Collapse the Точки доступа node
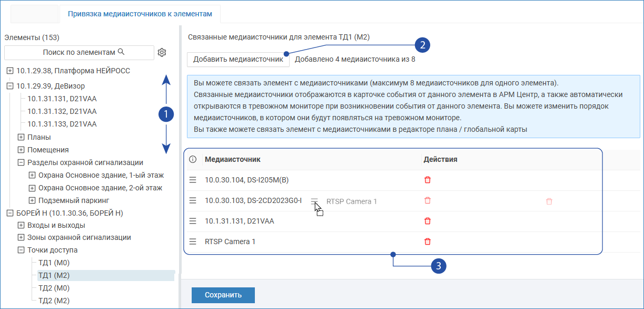 pyautogui.click(x=21, y=250)
